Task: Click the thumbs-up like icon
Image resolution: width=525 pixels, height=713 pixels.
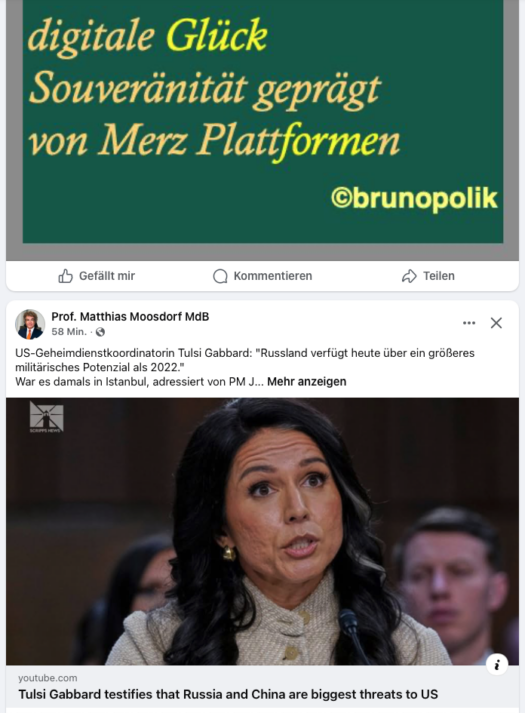Action: 65,276
